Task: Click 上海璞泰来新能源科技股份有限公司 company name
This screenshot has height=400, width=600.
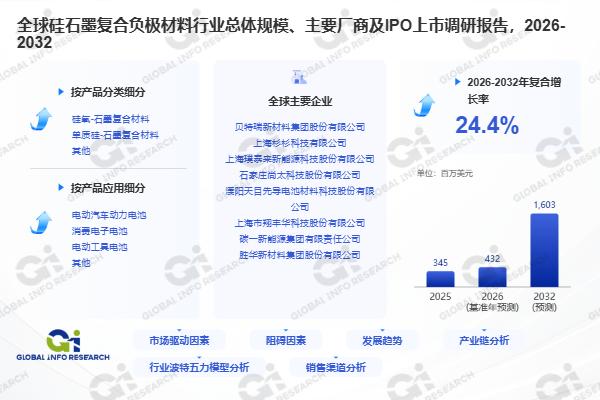Action: click(300, 159)
